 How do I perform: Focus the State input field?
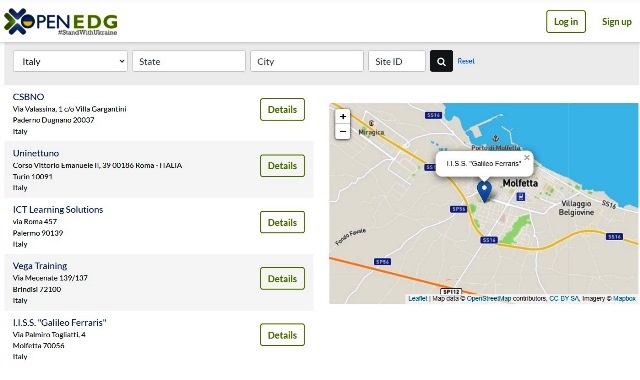189,61
